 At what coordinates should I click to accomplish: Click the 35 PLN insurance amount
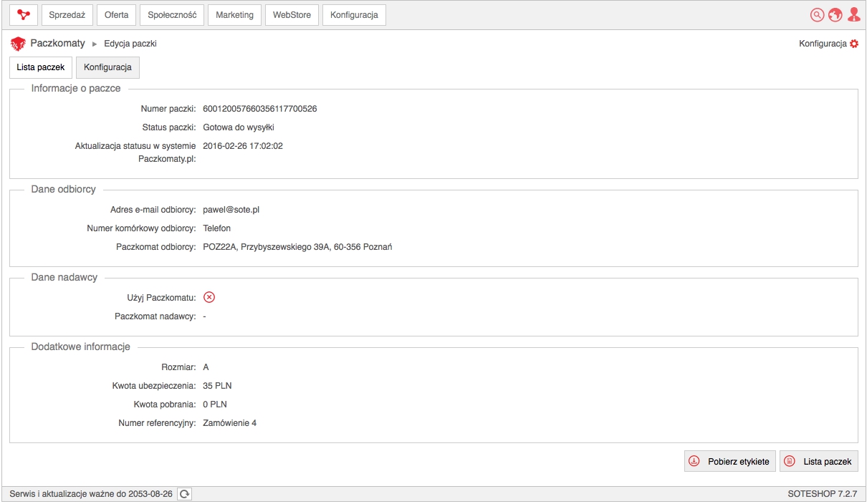coord(217,386)
